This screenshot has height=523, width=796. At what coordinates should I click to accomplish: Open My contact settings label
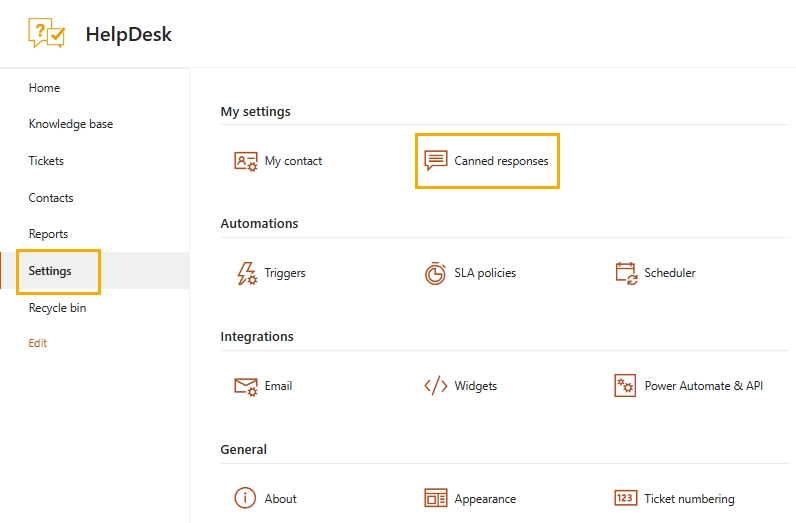tap(293, 161)
